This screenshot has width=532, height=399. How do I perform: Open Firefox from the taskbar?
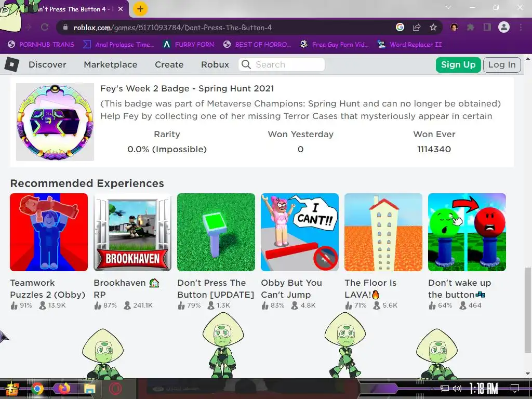(x=63, y=389)
